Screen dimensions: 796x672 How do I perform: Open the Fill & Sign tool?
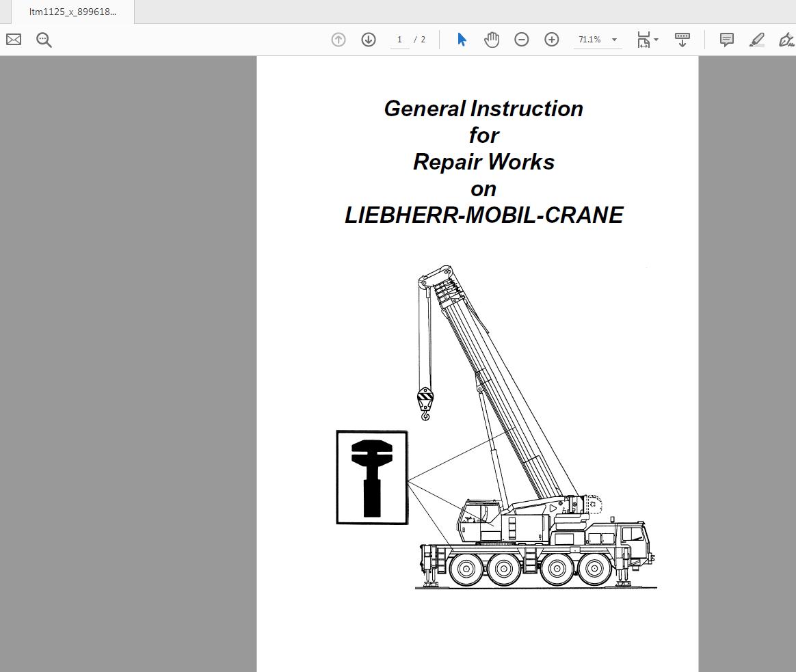[x=786, y=40]
